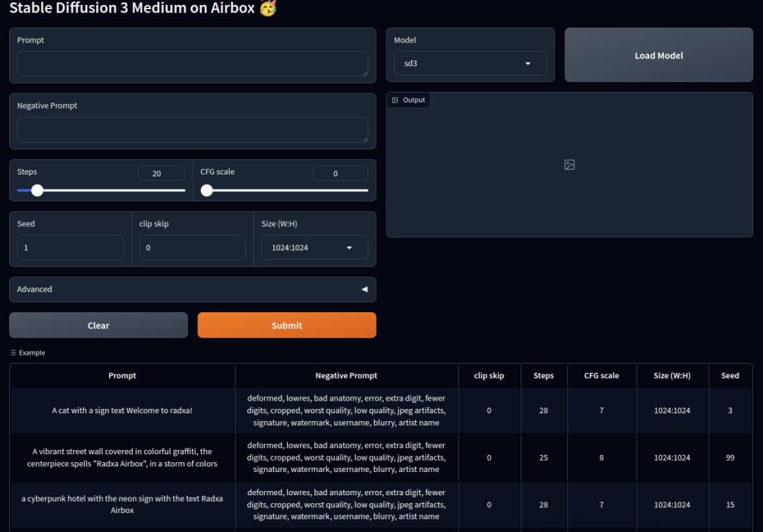Open the Model sd3 dropdown
763x532 pixels.
[x=470, y=64]
